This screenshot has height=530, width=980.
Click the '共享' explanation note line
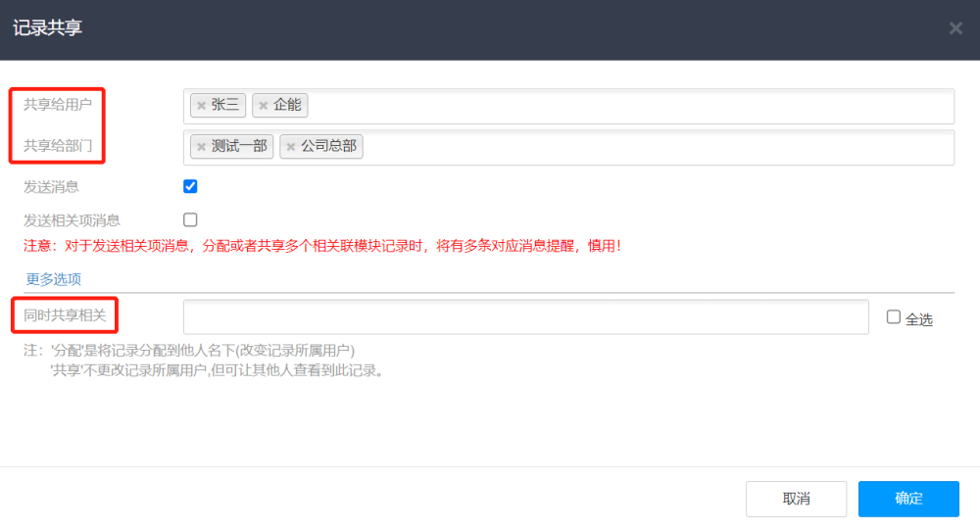218,370
